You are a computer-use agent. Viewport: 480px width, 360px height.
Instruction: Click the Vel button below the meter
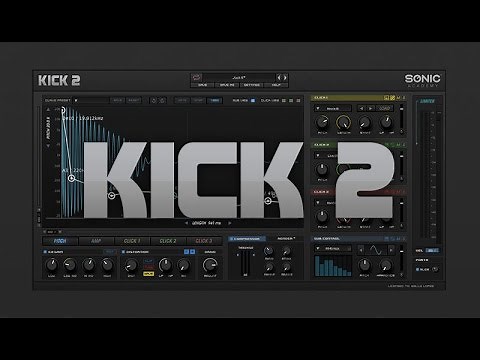click(432, 250)
